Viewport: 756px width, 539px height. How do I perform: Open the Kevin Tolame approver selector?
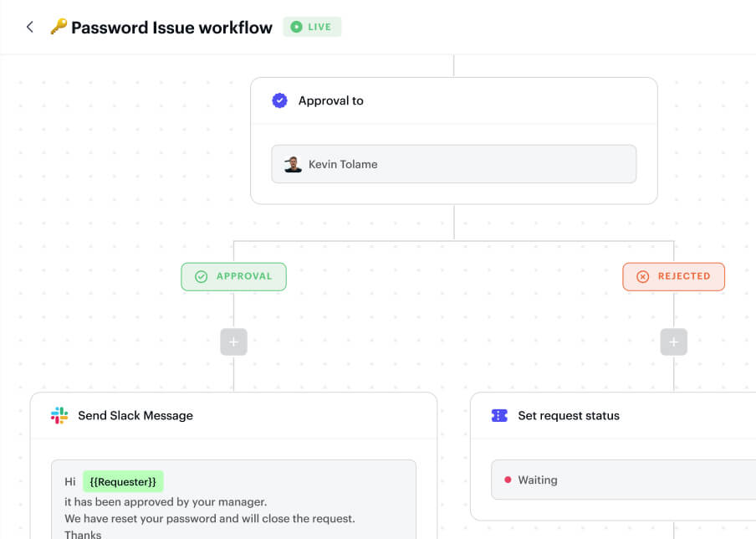(453, 164)
